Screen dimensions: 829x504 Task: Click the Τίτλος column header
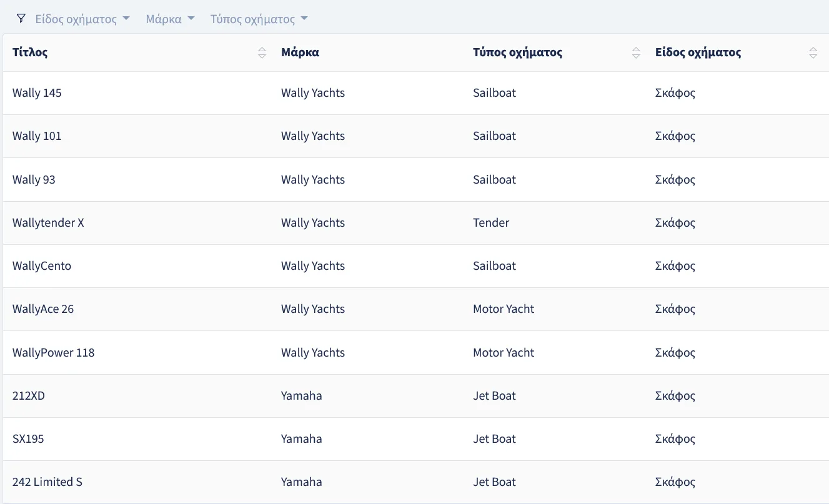(x=30, y=52)
